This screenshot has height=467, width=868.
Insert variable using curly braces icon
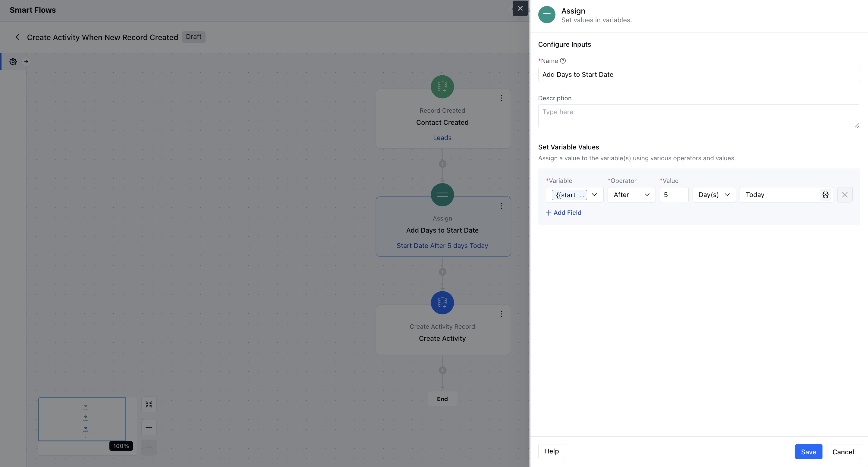[x=825, y=195]
